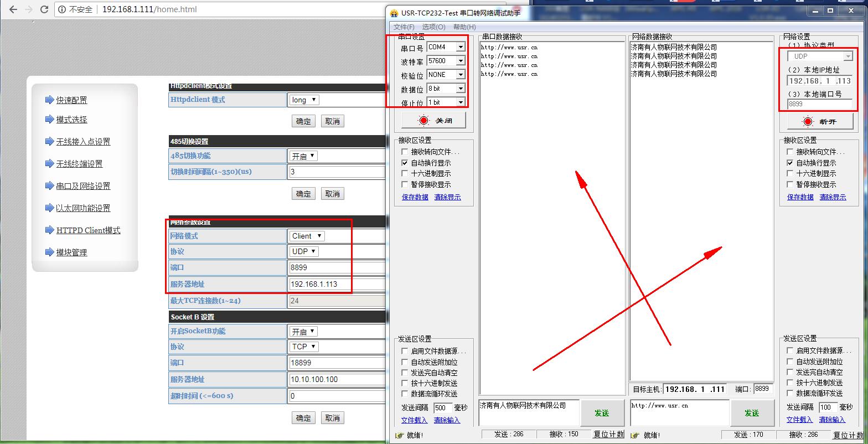Enable 十六进制显示 in network receive settings
Image resolution: width=868 pixels, height=444 pixels.
click(790, 174)
